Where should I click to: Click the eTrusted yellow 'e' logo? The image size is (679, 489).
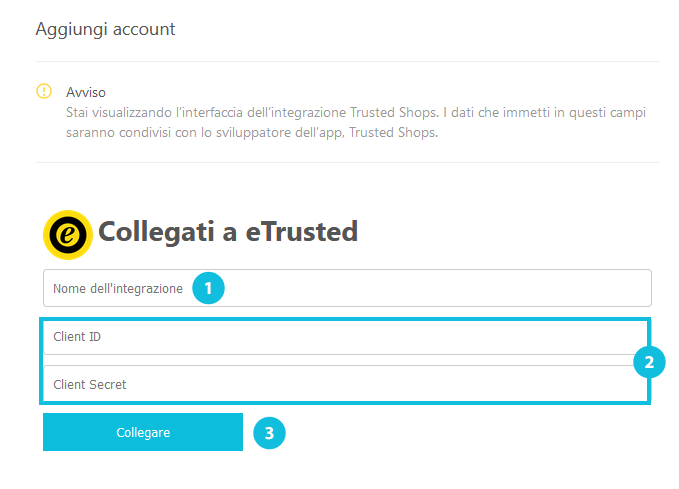click(x=68, y=235)
